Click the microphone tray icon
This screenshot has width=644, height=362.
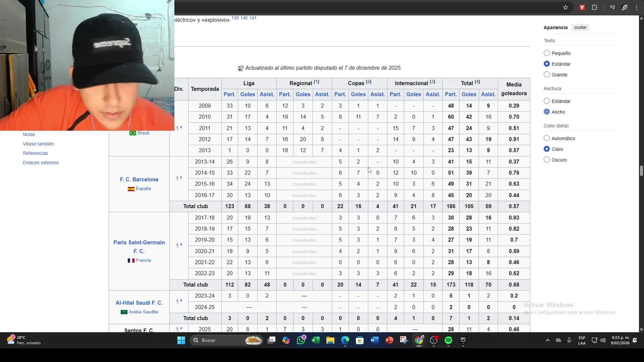(569, 340)
